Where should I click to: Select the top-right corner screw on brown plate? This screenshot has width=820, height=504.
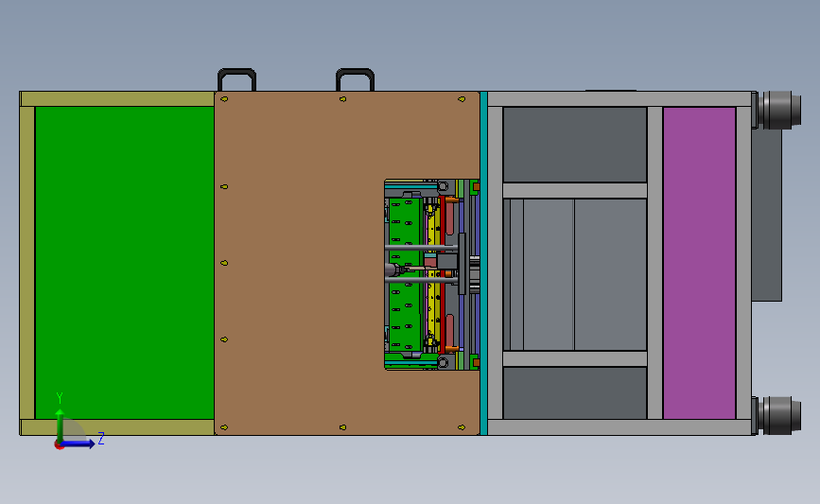click(x=462, y=98)
